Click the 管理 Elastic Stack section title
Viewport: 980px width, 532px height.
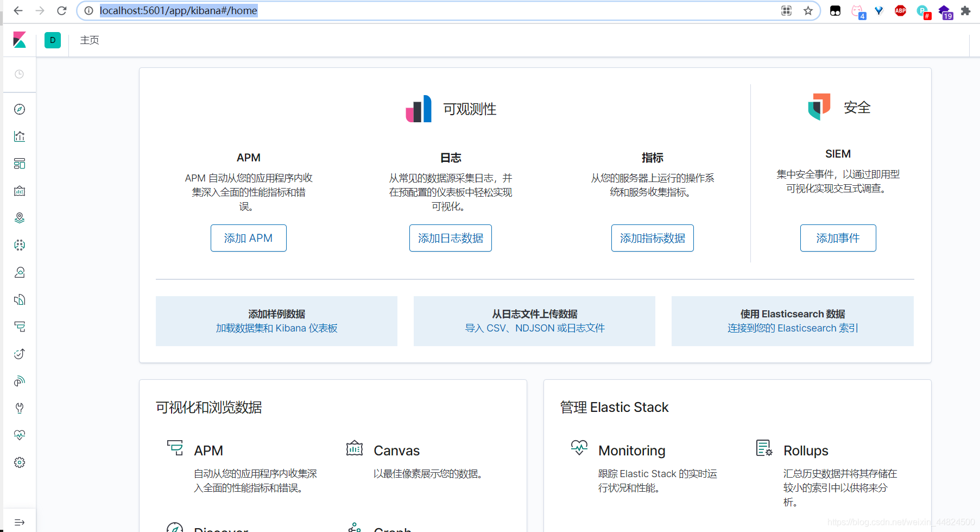(x=615, y=407)
